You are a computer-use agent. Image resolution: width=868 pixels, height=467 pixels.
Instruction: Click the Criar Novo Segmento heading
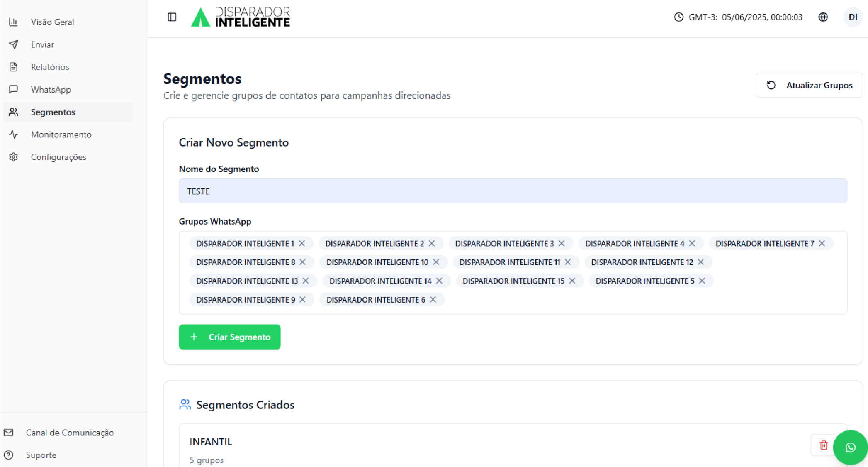click(233, 142)
